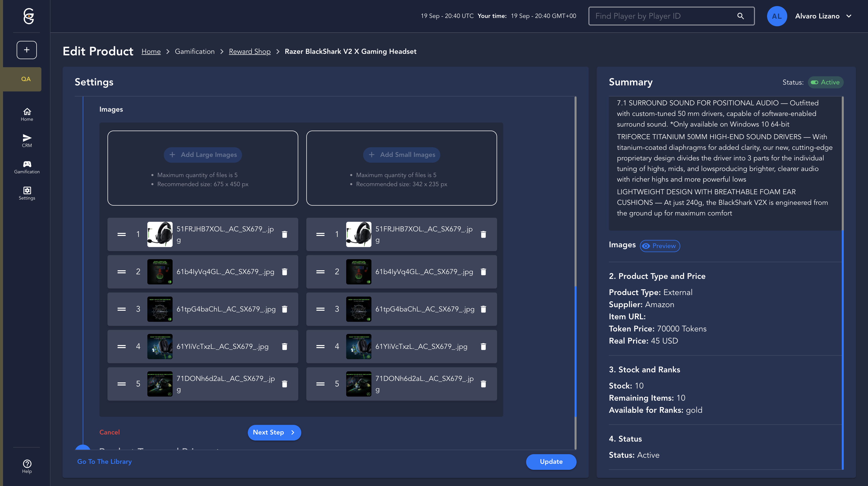Focus the Find Player by Player ID field

(660, 16)
